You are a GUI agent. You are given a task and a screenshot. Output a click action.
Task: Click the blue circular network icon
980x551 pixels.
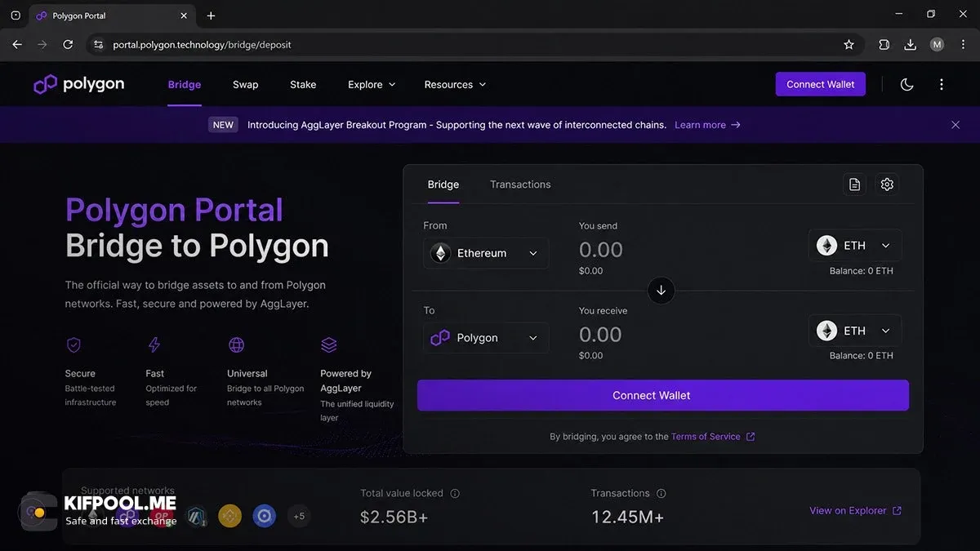pos(264,516)
